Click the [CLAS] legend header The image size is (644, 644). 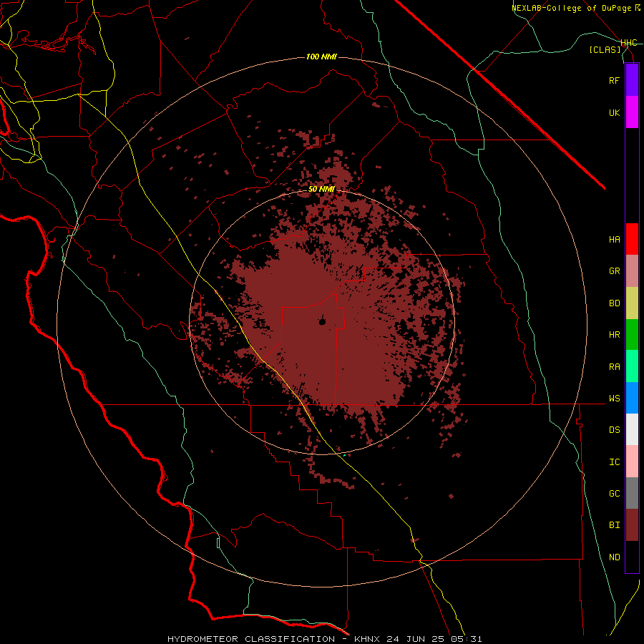pyautogui.click(x=605, y=49)
